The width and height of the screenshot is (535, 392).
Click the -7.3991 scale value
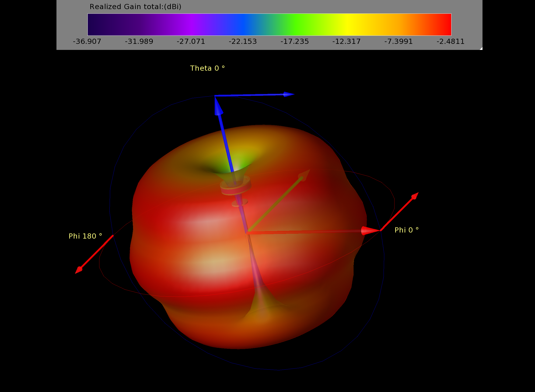[399, 42]
